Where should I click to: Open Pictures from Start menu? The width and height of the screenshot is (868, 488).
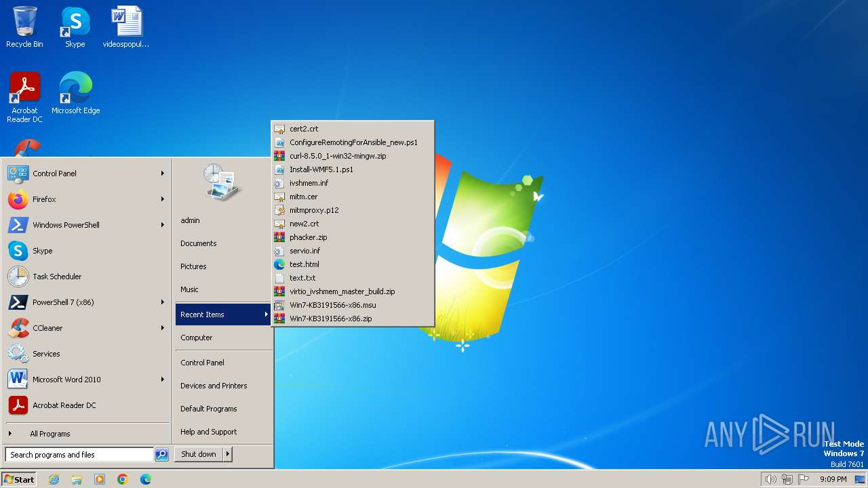222,266
